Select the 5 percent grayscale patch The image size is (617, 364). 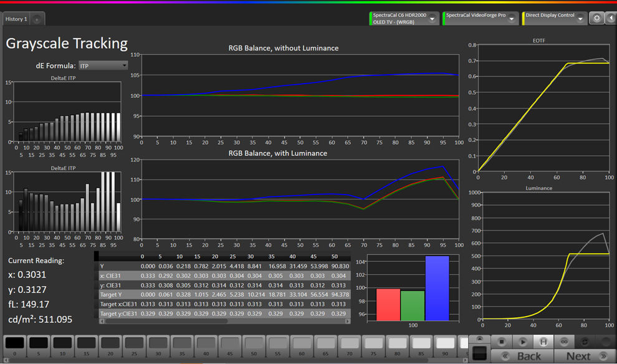(x=39, y=346)
